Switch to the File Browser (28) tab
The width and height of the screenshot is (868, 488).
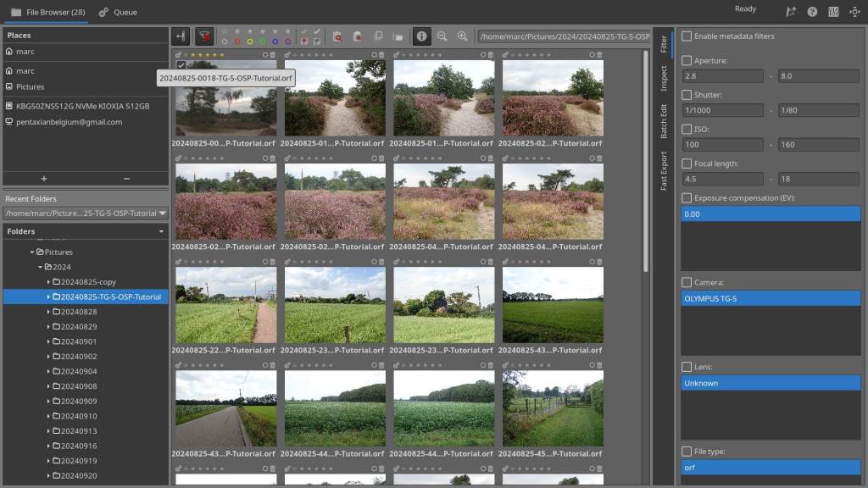tap(48, 12)
